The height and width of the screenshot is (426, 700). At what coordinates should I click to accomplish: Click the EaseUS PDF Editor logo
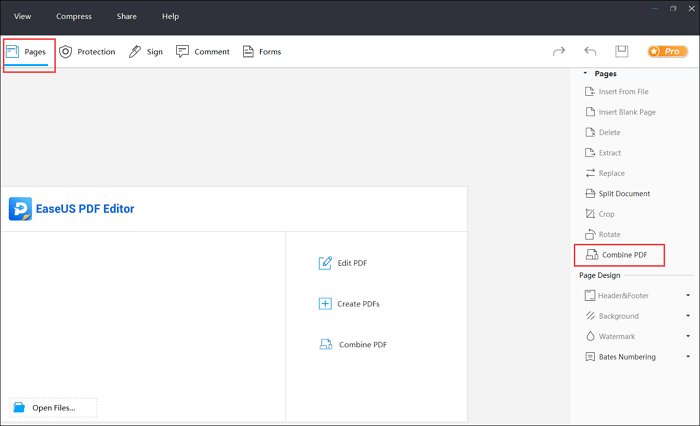[21, 208]
